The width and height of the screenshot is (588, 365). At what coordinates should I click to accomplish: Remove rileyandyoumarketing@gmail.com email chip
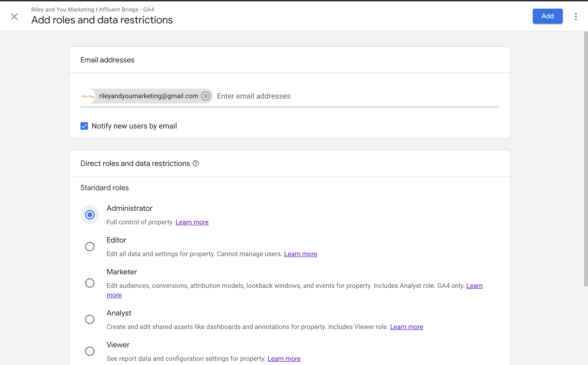pyautogui.click(x=206, y=96)
